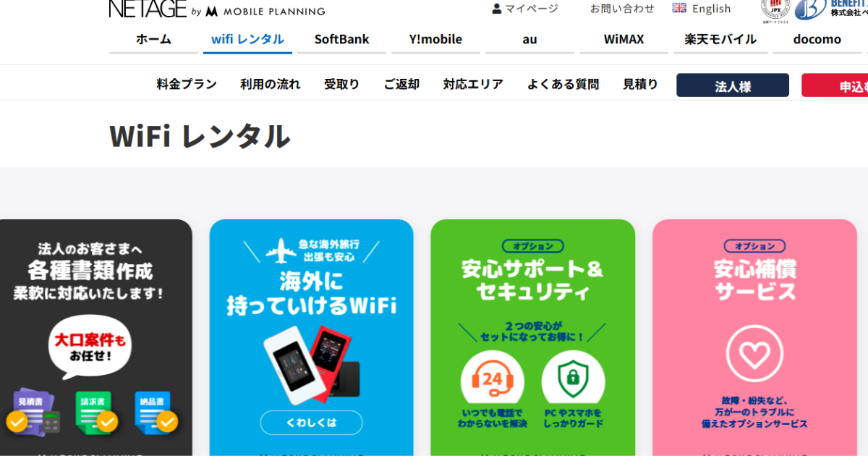Open the お問い合わせ link
The image size is (868, 456).
point(622,9)
